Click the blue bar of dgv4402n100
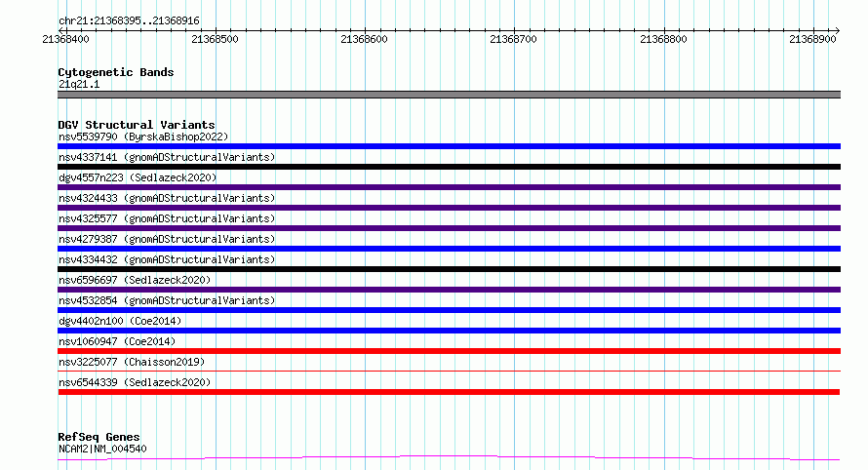The width and height of the screenshot is (868, 470). click(449, 331)
